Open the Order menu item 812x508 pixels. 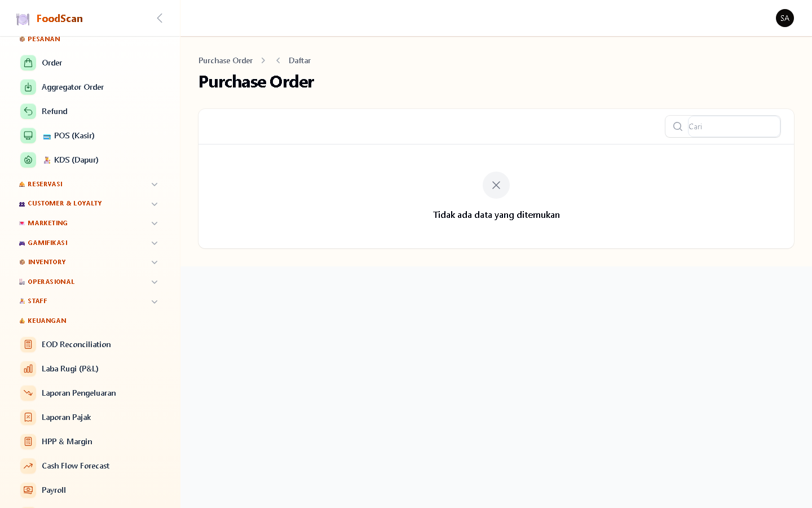pyautogui.click(x=90, y=63)
